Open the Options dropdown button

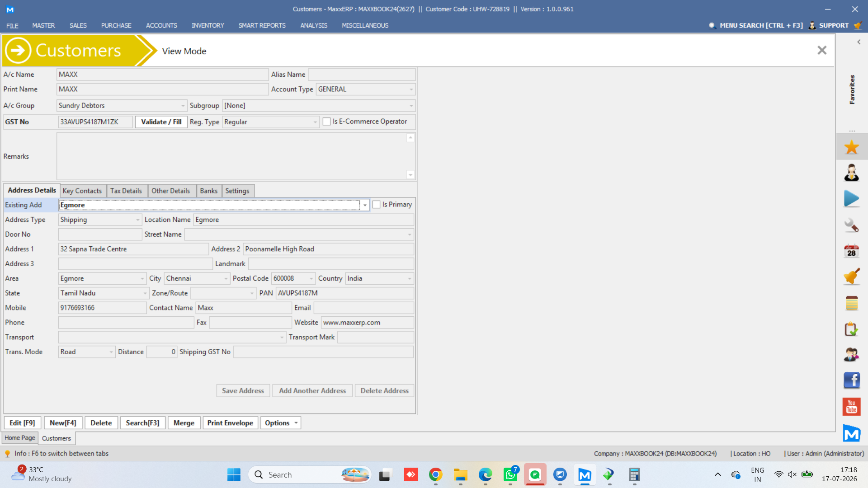(x=281, y=423)
